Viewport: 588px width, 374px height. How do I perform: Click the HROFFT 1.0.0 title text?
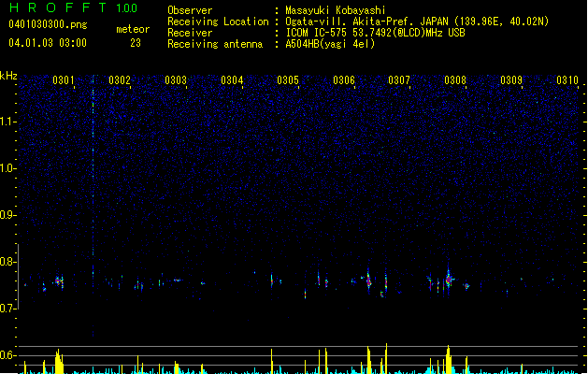74,7
